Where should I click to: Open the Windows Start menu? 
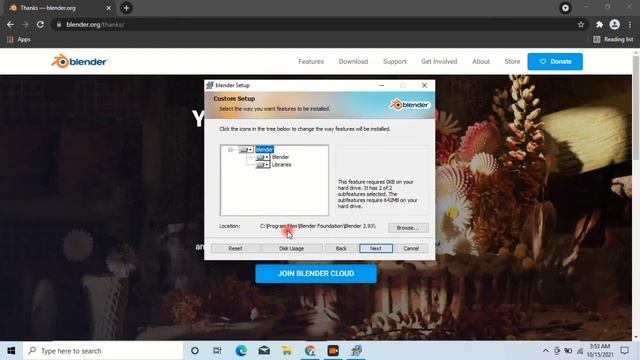(x=11, y=351)
